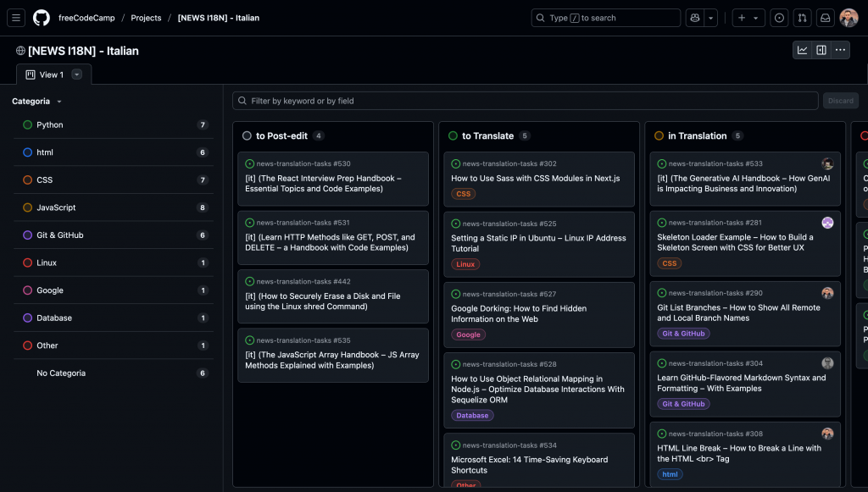Filter by Python category
The image size is (868, 492).
pyautogui.click(x=114, y=125)
